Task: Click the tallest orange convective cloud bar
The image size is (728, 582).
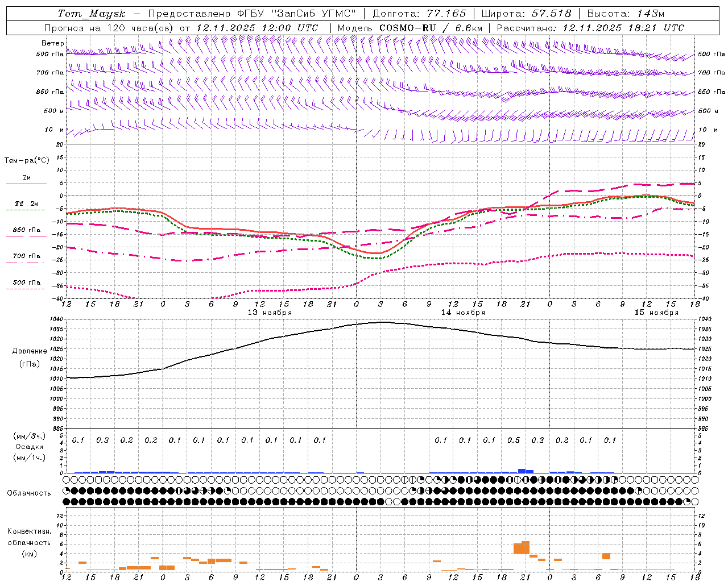Action: pos(526,547)
